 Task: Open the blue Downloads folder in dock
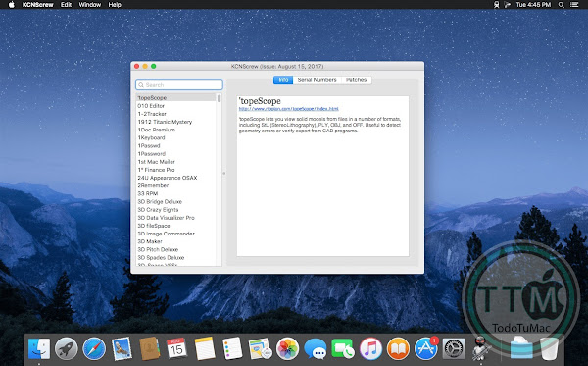pos(521,348)
